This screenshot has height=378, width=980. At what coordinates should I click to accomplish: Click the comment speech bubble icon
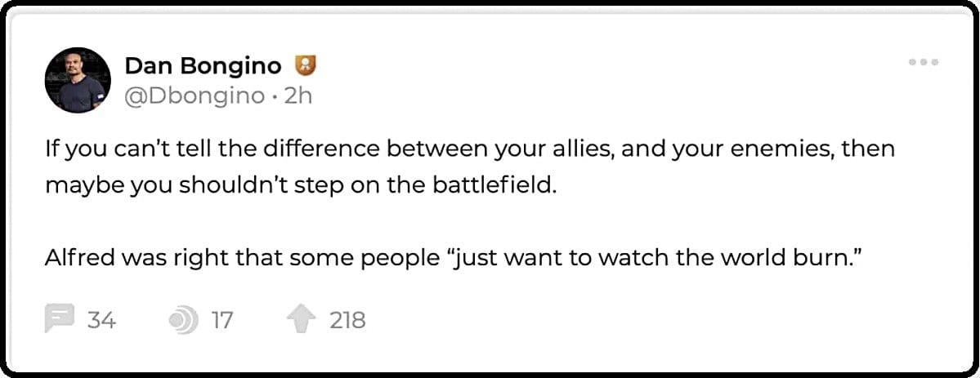(x=60, y=319)
